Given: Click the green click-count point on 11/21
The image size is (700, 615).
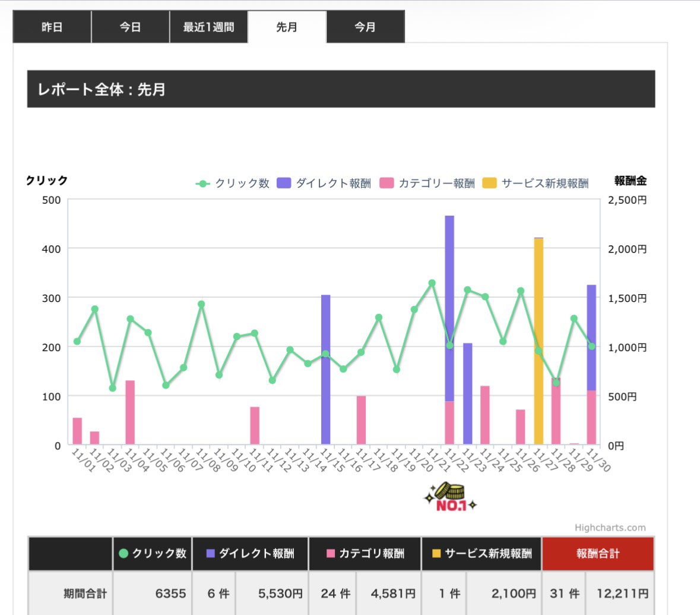Looking at the screenshot, I should tap(432, 283).
